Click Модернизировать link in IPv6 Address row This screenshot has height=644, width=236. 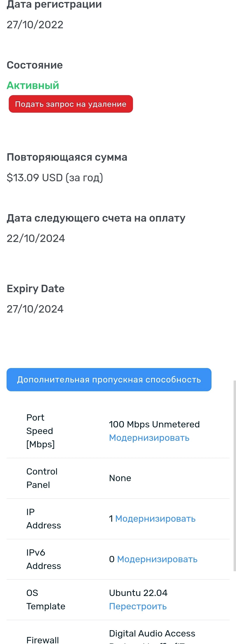[x=157, y=559]
